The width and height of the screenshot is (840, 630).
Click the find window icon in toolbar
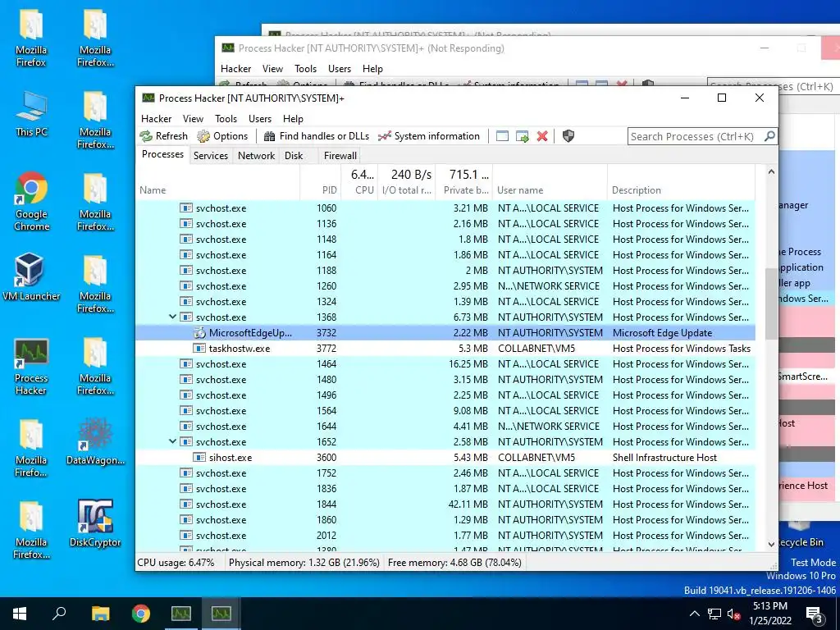pos(502,136)
